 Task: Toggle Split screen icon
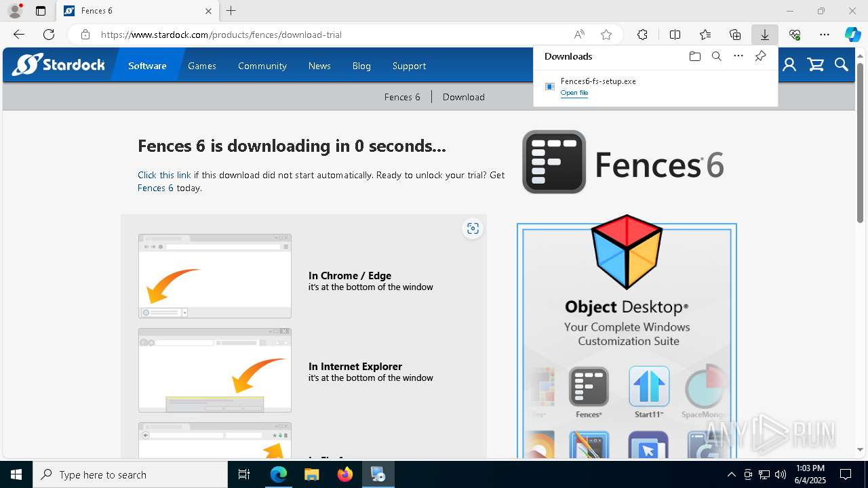pyautogui.click(x=675, y=35)
